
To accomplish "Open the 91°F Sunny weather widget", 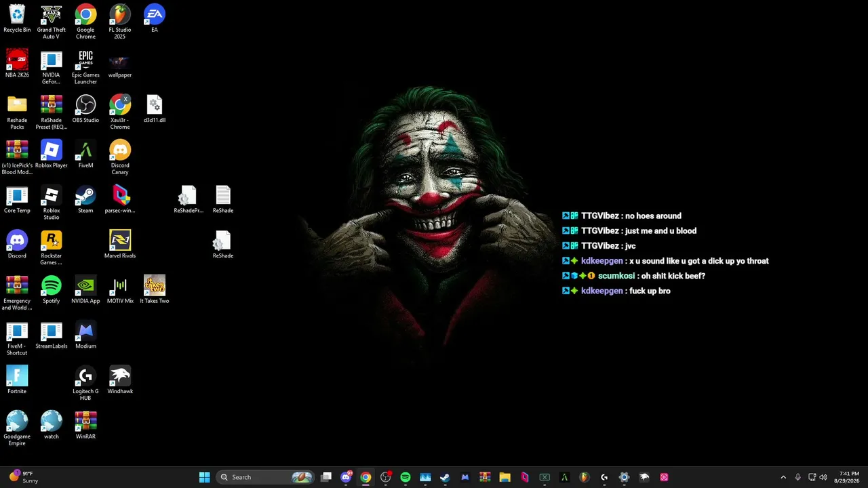I will 23,477.
